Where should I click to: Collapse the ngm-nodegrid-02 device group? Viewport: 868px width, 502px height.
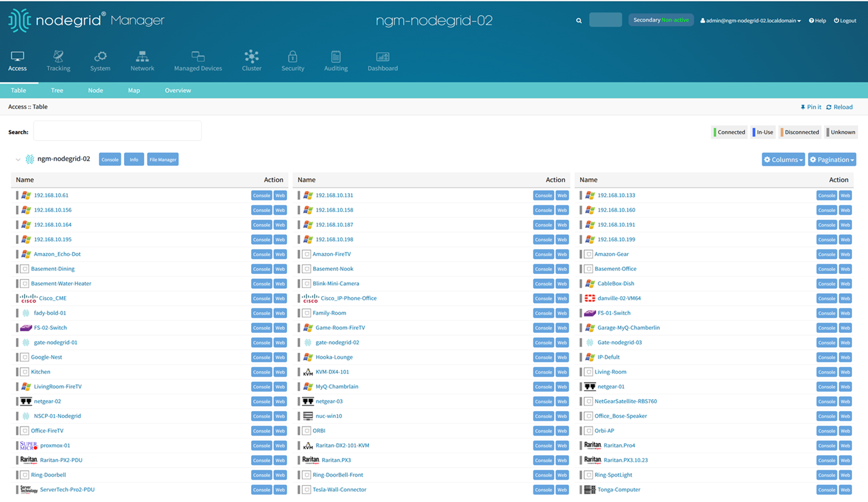[x=18, y=160]
